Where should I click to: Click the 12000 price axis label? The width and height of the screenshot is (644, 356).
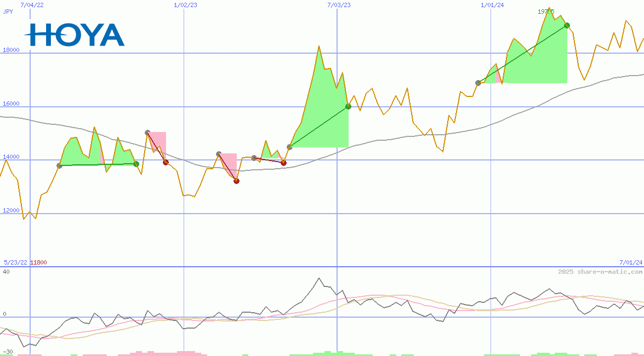point(11,210)
